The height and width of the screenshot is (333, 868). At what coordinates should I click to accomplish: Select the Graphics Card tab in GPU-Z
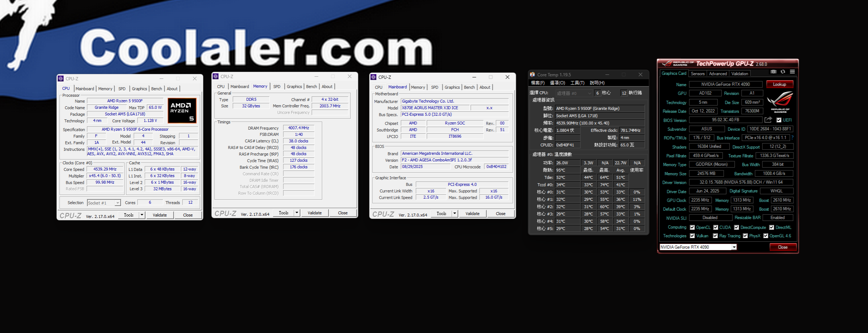(x=674, y=73)
